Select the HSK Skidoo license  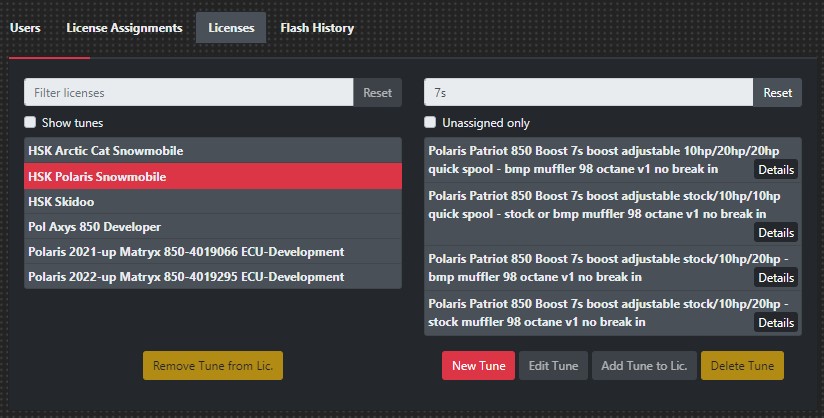pyautogui.click(x=213, y=201)
